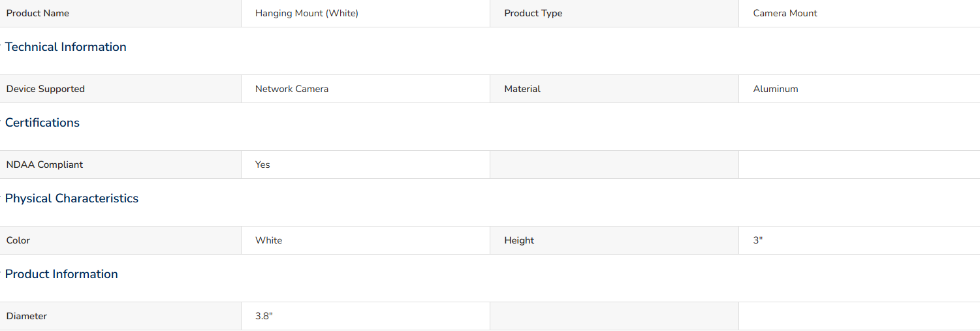Select the White color value
Image resolution: width=980 pixels, height=331 pixels.
coord(269,240)
